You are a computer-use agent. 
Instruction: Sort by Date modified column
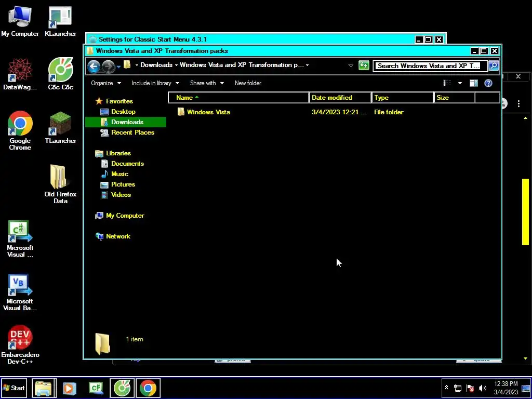(x=340, y=97)
